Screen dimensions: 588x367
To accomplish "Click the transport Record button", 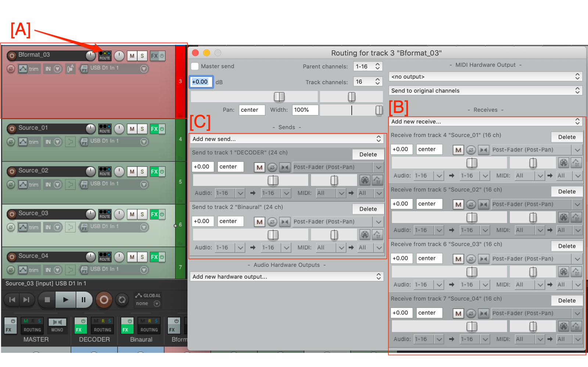I will (104, 300).
